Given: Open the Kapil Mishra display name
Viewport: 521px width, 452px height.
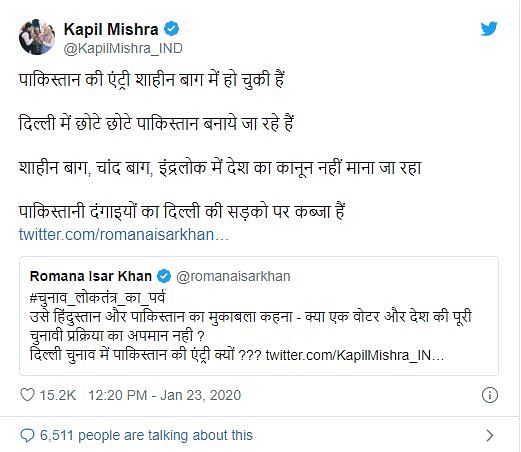Looking at the screenshot, I should point(111,29).
